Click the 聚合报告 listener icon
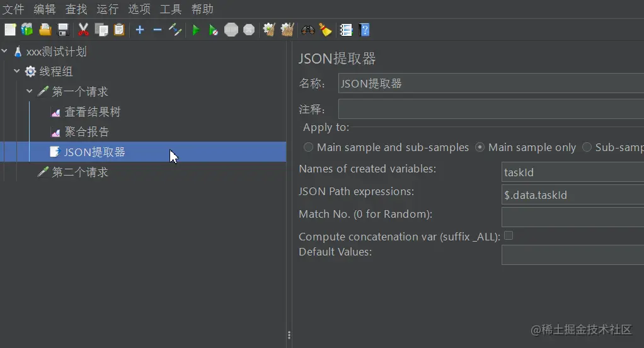 point(56,132)
